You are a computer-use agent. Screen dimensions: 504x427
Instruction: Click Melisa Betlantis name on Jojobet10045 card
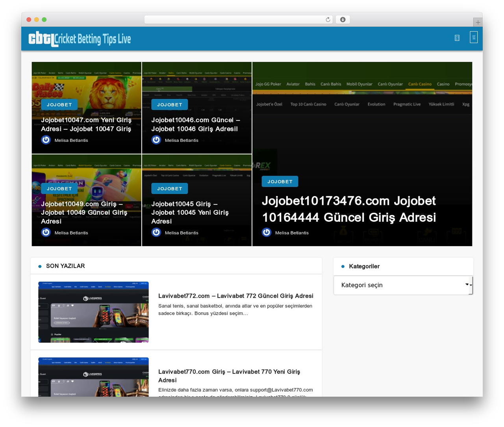pos(182,233)
